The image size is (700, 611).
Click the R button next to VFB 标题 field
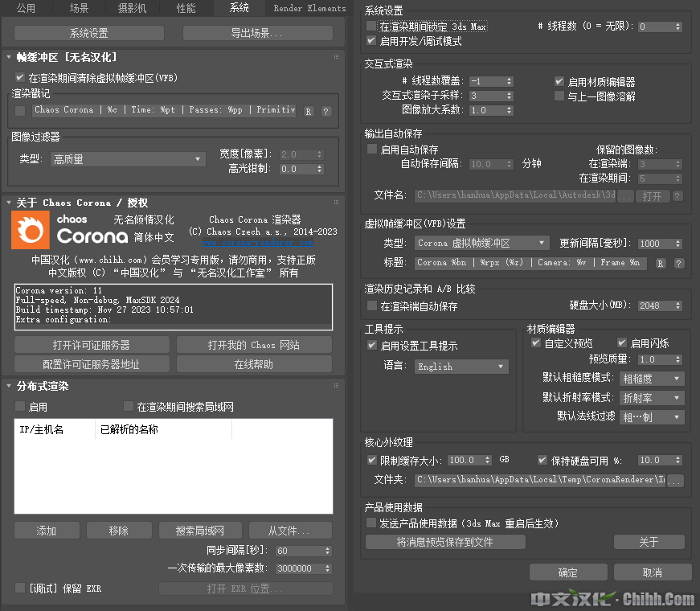click(661, 264)
